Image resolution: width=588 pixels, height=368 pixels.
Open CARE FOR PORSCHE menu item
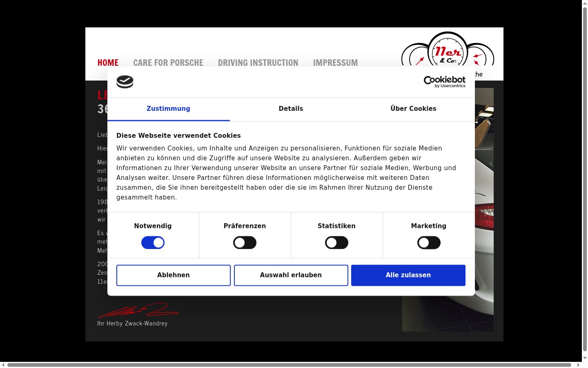(168, 63)
